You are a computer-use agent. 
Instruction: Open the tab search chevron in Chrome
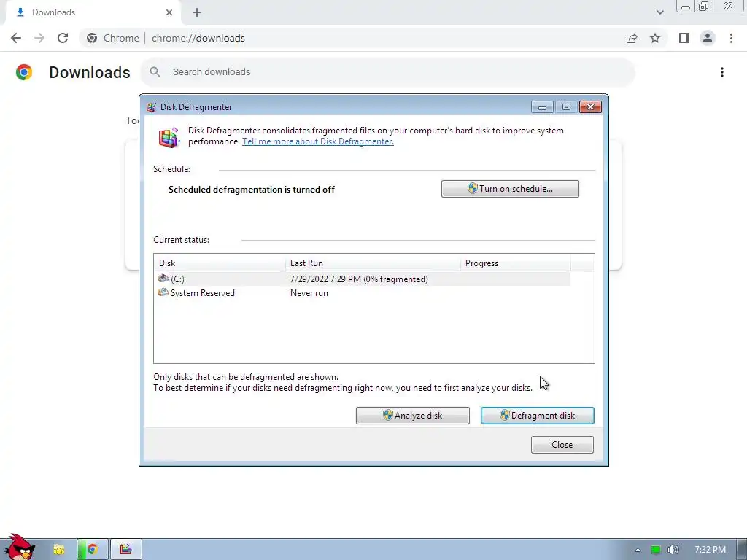point(659,12)
